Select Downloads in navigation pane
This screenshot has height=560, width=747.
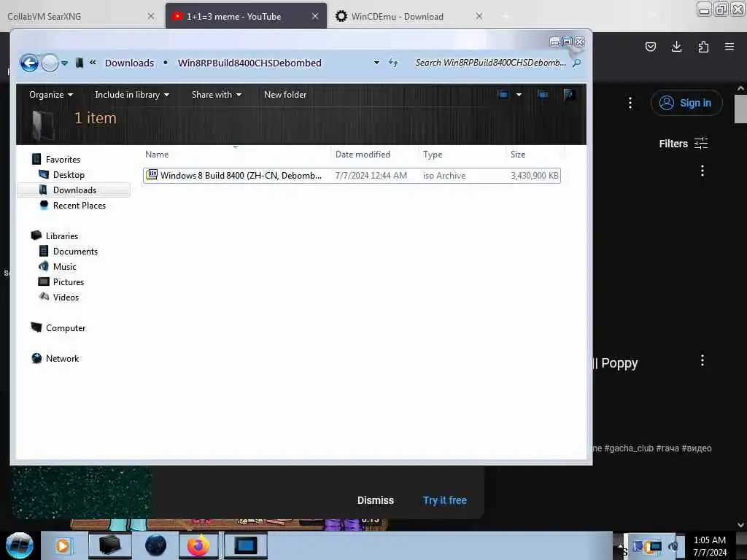tap(74, 190)
